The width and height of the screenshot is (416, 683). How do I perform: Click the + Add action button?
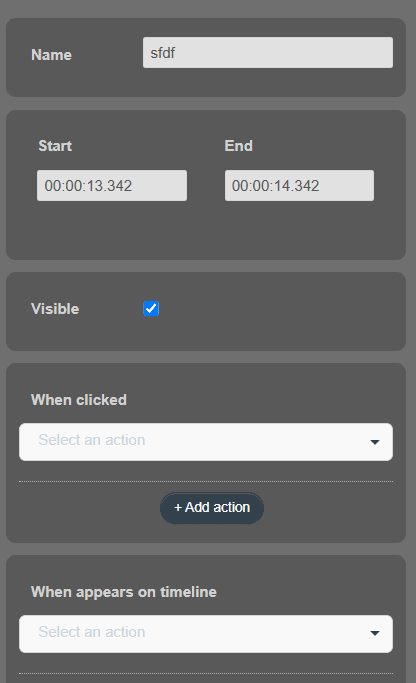212,508
